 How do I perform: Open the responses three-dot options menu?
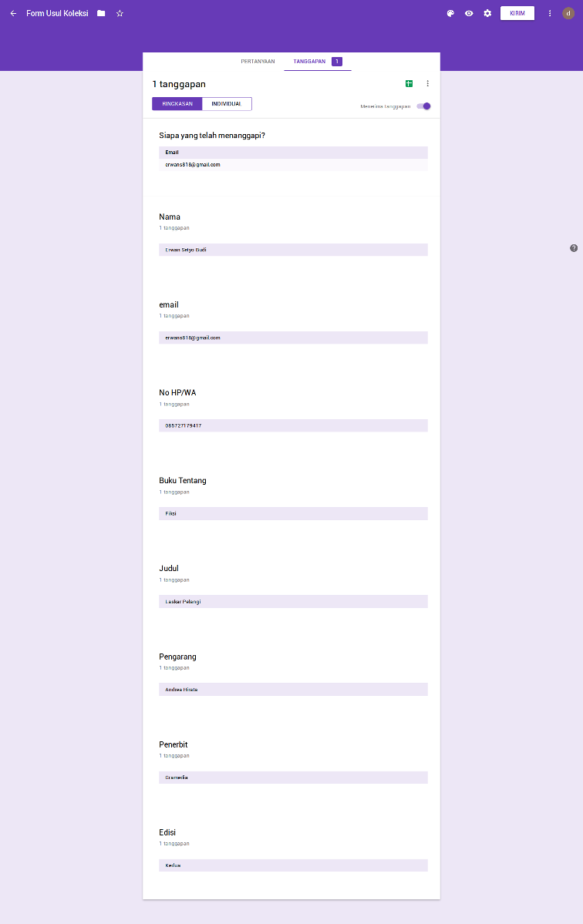[x=428, y=83]
